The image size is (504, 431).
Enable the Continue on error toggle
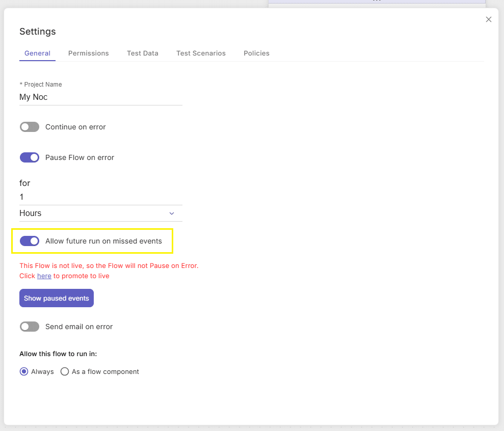coord(30,127)
